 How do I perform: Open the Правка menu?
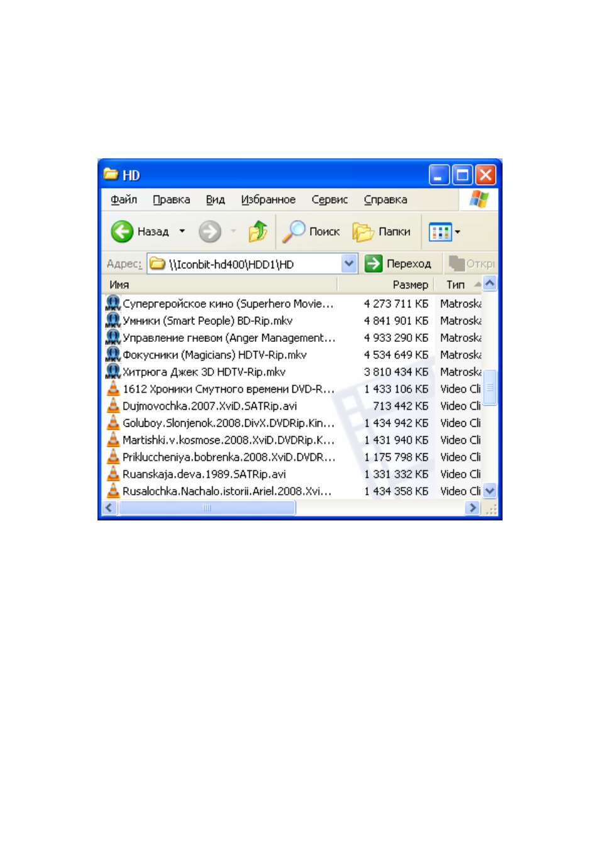point(171,199)
